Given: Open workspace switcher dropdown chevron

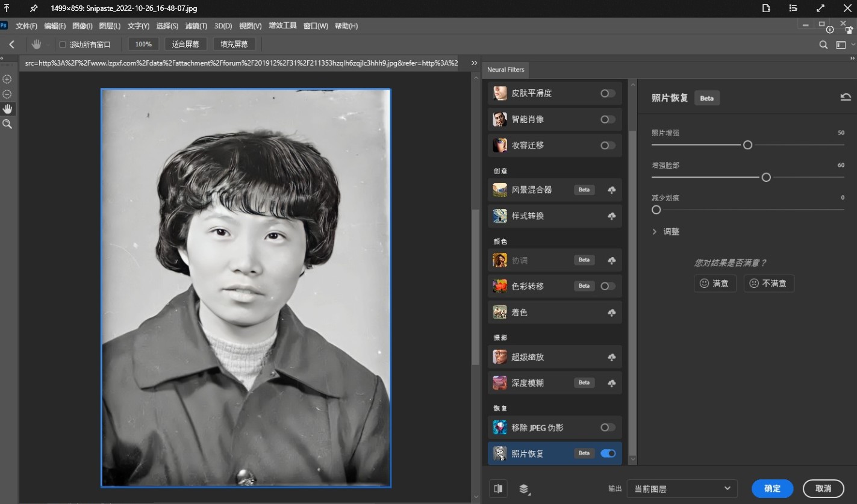Looking at the screenshot, I should 852,45.
